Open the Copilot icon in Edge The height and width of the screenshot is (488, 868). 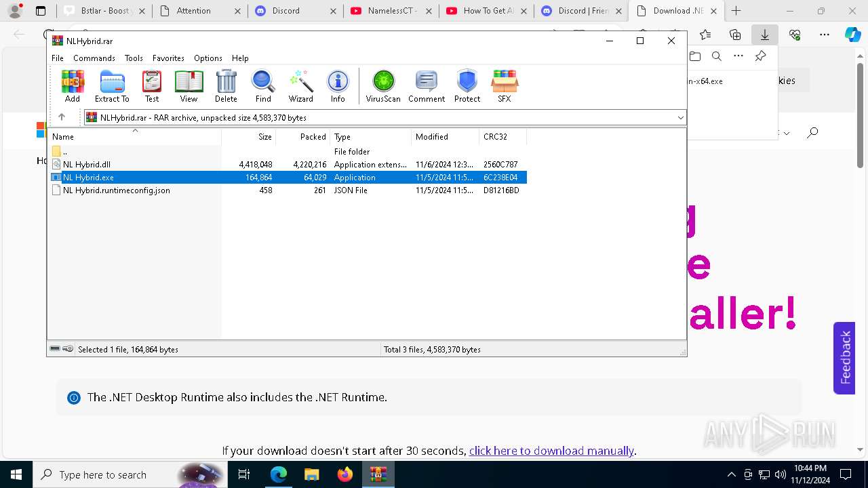point(852,35)
